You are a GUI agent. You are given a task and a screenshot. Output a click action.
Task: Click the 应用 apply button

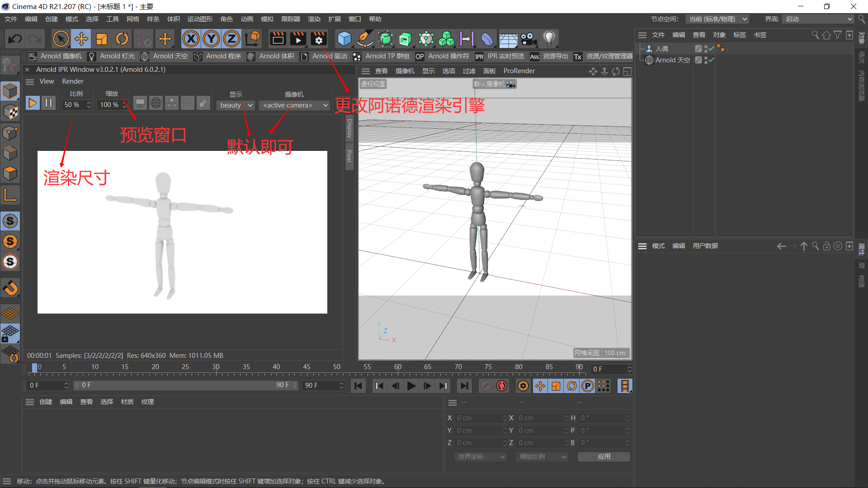pos(604,457)
